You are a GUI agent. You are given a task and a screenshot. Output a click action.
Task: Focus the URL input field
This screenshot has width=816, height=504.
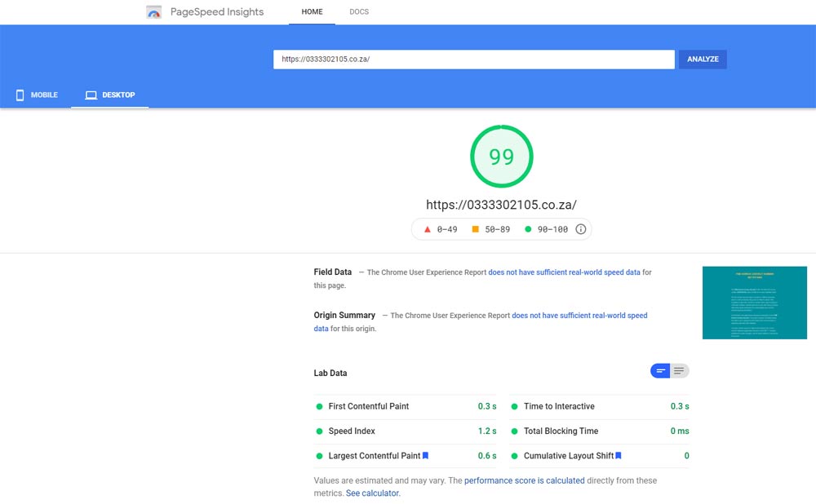click(x=474, y=60)
